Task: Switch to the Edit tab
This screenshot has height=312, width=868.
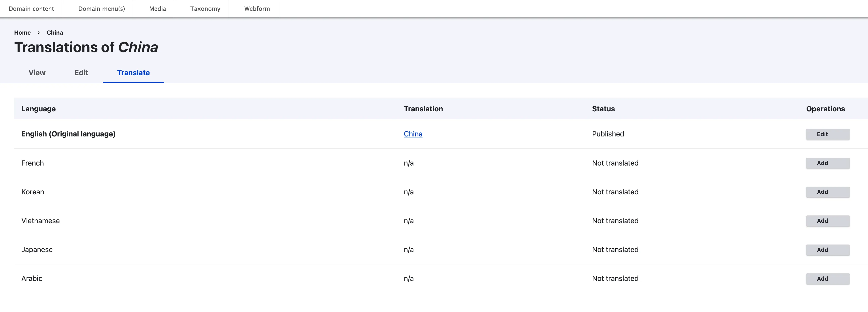Action: pyautogui.click(x=81, y=73)
